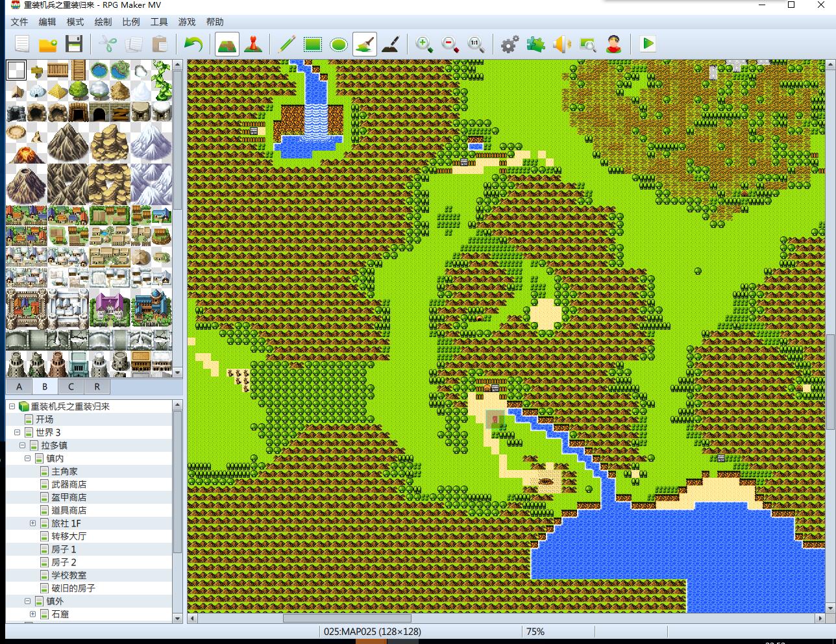
Task: Start playtest with the green play icon
Action: click(648, 44)
